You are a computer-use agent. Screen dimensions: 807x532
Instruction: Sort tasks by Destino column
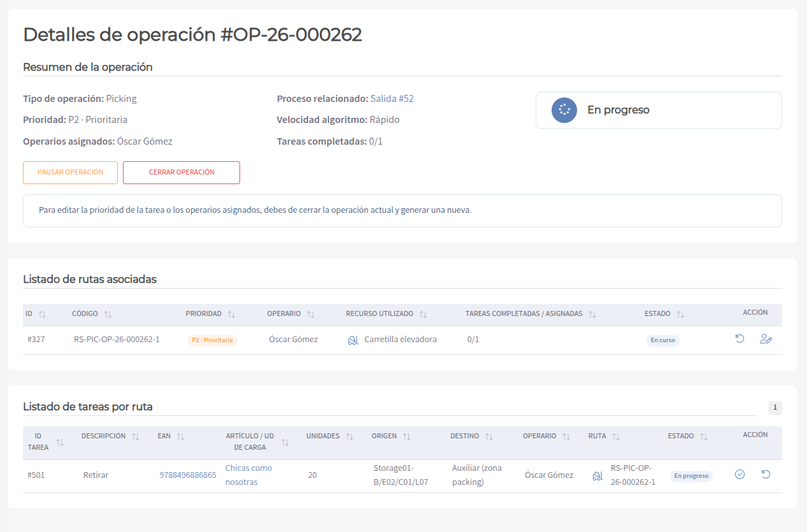[489, 436]
